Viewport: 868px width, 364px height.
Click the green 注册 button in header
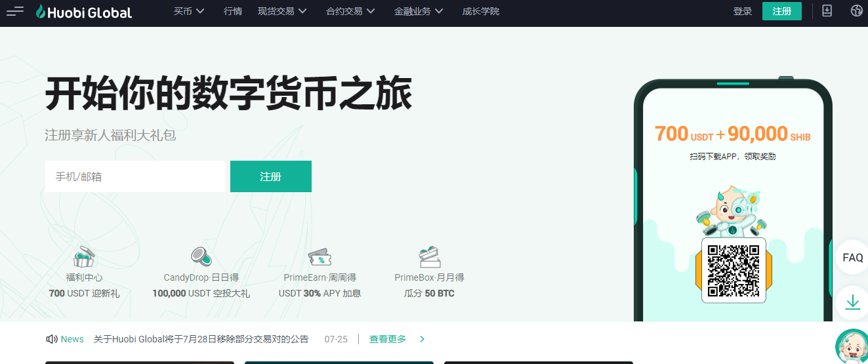781,11
